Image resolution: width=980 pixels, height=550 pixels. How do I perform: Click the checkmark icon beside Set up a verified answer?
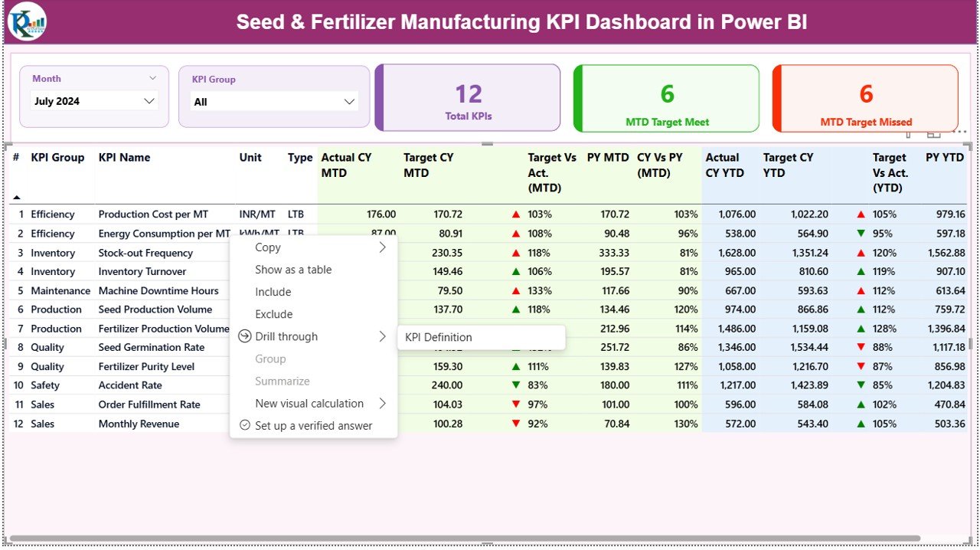(x=244, y=425)
